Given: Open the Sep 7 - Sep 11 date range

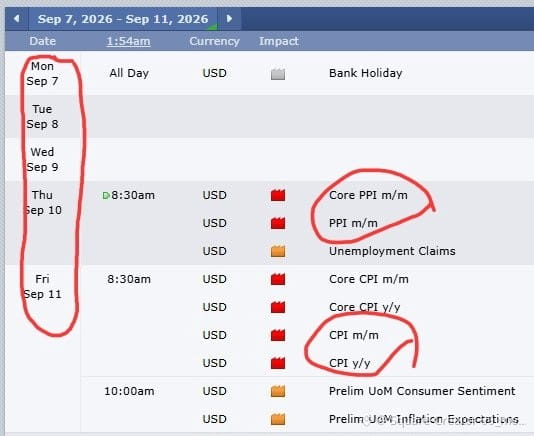Looking at the screenshot, I should tap(123, 19).
